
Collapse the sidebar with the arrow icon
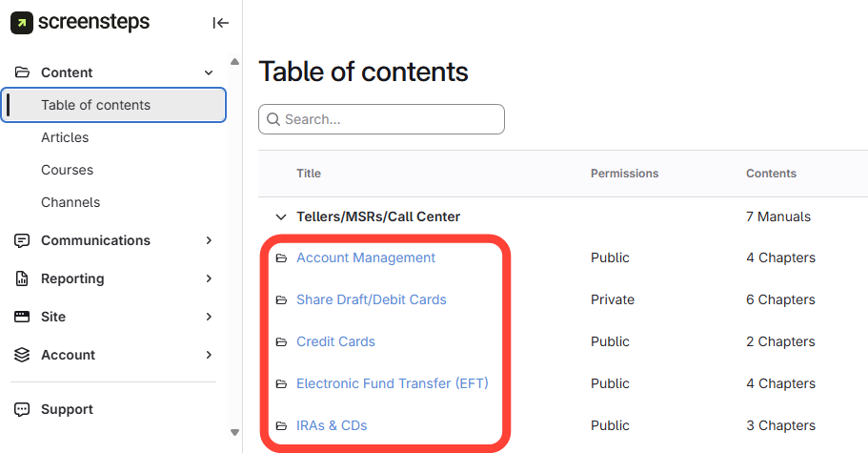(x=220, y=23)
